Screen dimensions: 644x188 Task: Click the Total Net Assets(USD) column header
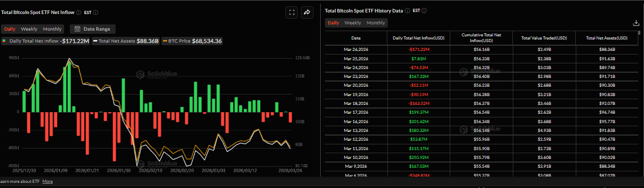coord(607,38)
